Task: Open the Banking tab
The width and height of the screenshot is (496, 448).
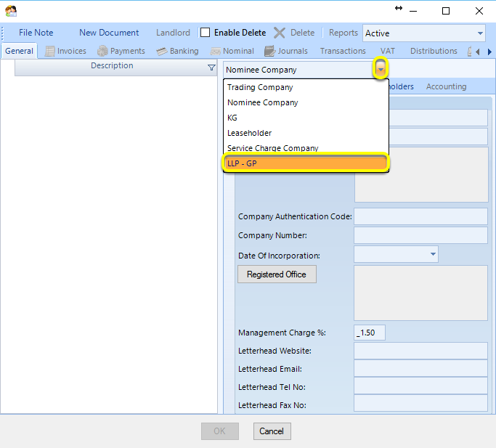Action: coord(177,51)
